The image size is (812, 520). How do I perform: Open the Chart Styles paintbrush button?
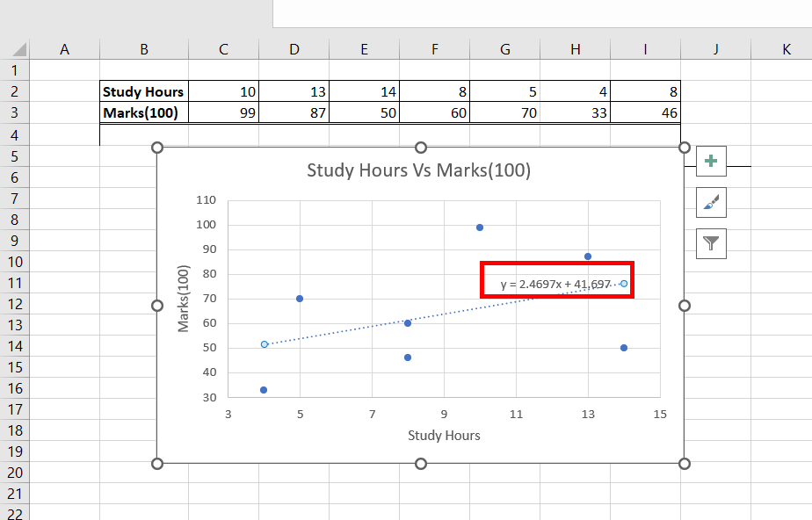[x=711, y=202]
